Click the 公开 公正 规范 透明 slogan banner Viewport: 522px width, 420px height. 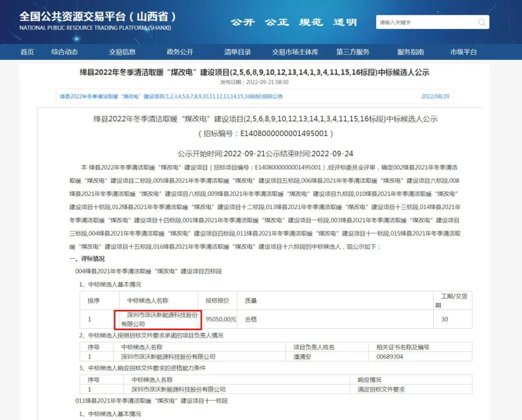click(293, 22)
